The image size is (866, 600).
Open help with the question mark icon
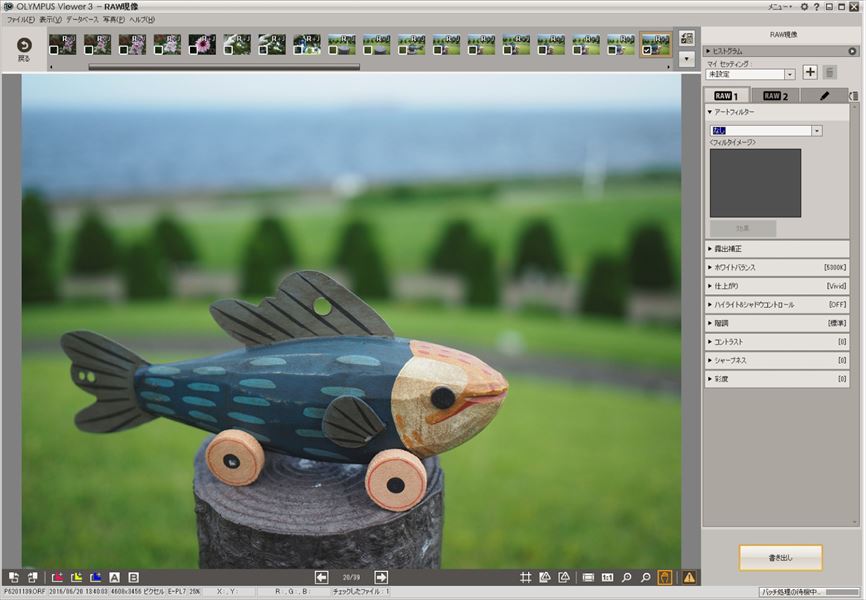[x=816, y=7]
